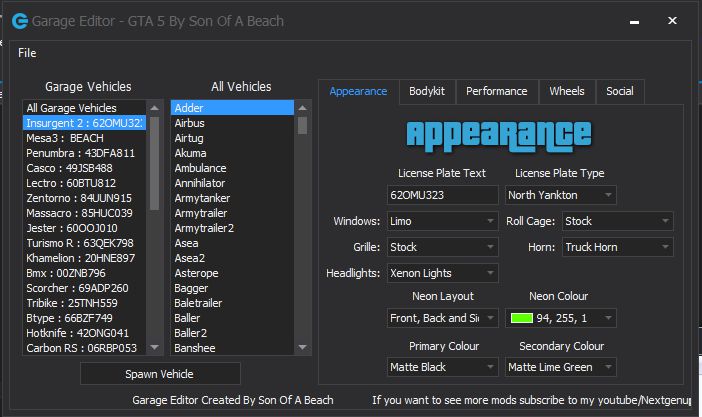Select Asea in All Vehicles

232,243
